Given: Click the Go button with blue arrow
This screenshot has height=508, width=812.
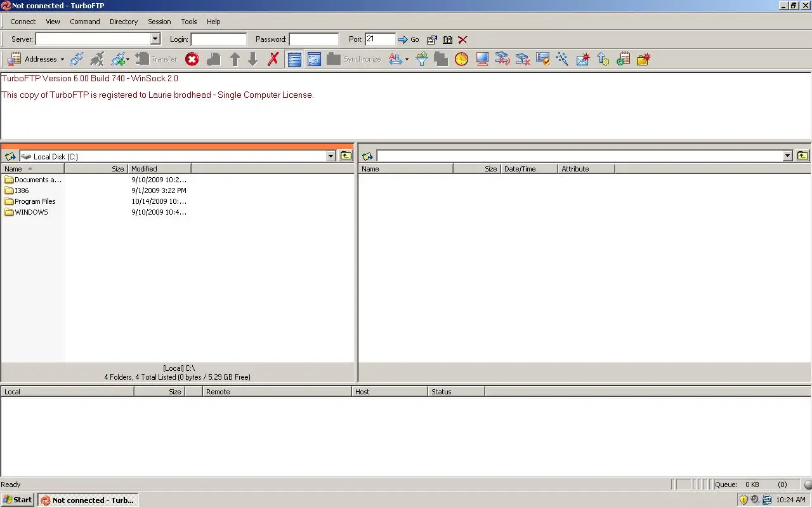Looking at the screenshot, I should (409, 39).
